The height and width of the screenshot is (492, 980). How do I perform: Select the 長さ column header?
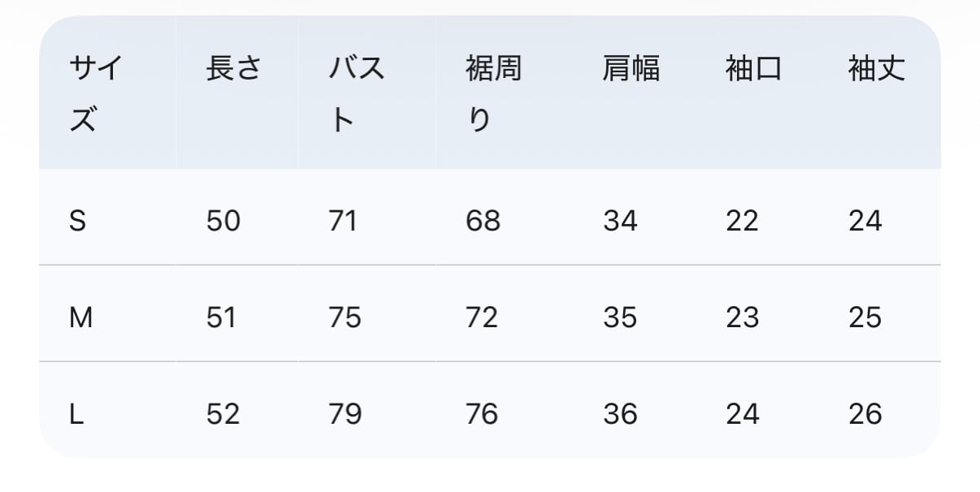233,68
